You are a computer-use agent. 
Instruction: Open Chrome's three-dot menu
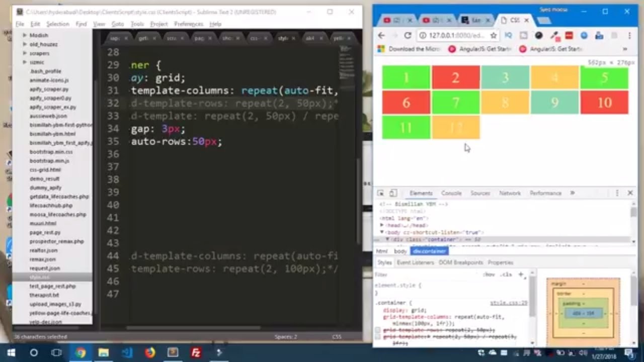(629, 35)
